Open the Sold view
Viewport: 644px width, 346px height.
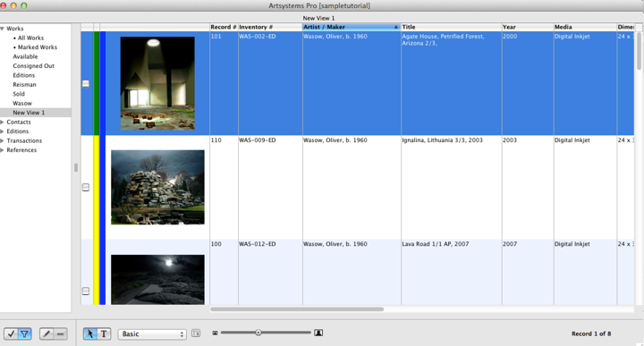click(19, 94)
